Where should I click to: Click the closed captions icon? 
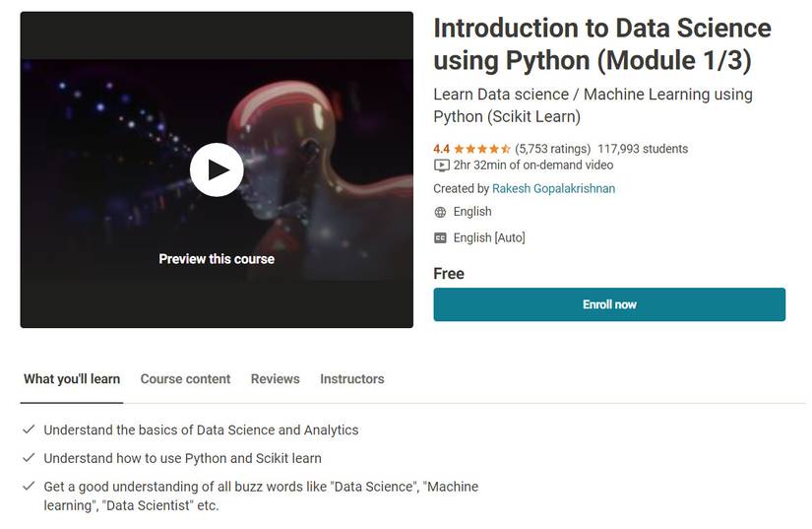(x=440, y=237)
